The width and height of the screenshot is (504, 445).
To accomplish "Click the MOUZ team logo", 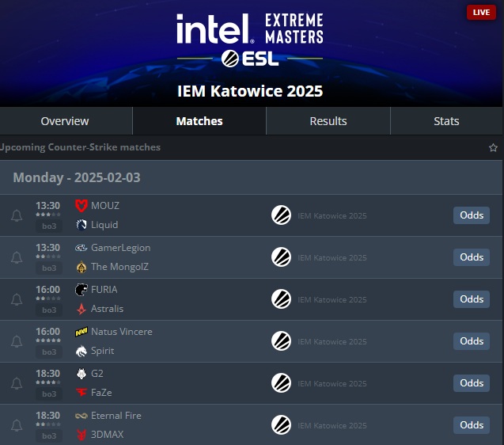I will [x=81, y=206].
